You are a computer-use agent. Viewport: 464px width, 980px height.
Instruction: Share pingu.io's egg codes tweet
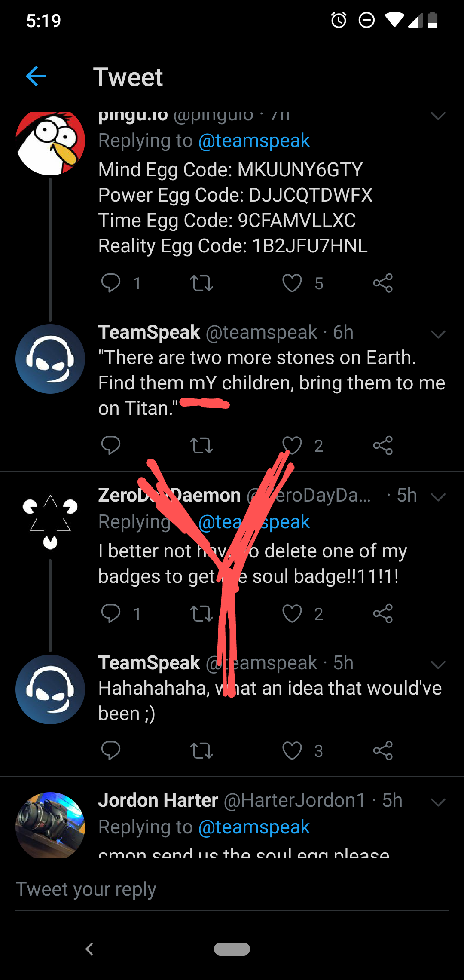point(383,283)
